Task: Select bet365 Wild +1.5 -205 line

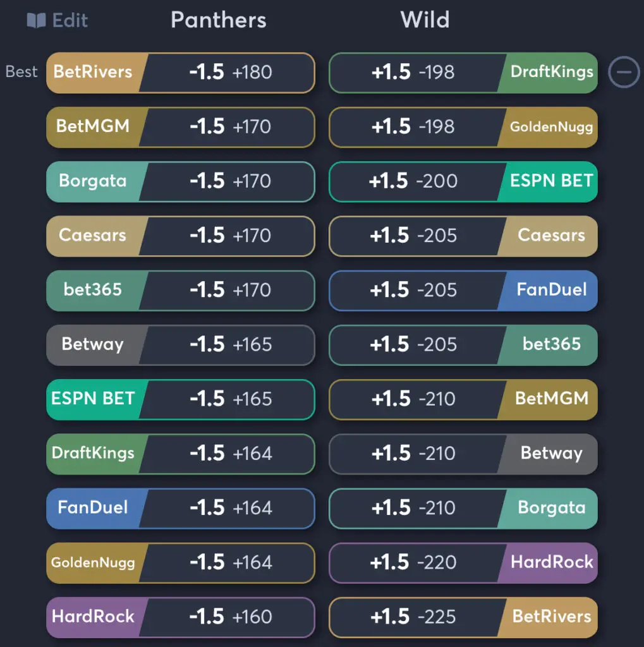Action: 463,345
